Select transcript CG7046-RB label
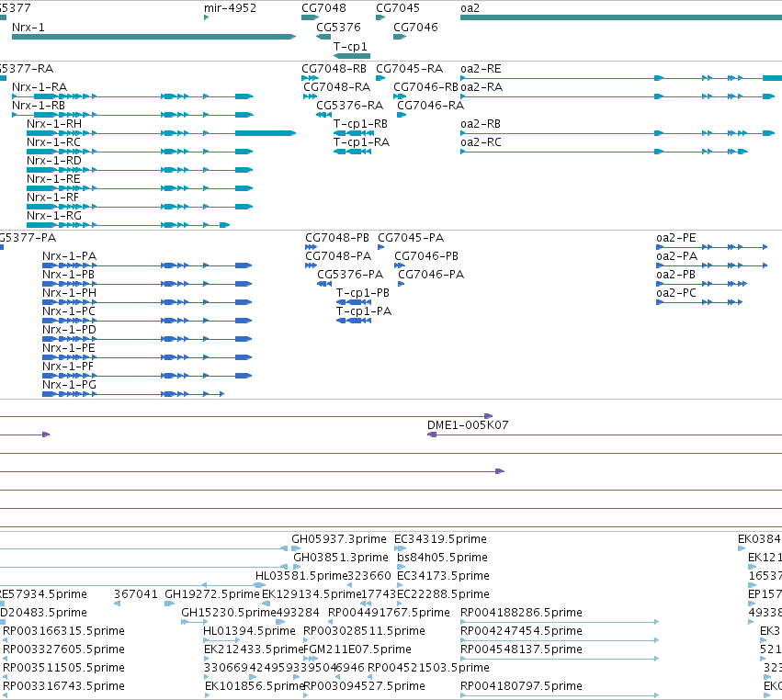782x700 pixels. 425,87
